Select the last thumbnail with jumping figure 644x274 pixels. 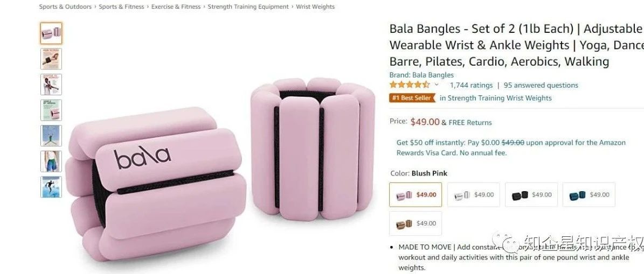(x=51, y=187)
